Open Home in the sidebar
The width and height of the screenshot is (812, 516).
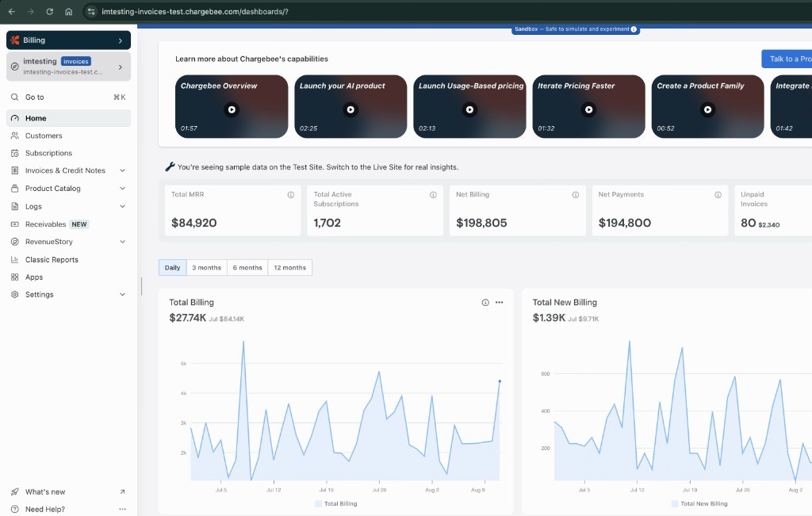tap(68, 118)
